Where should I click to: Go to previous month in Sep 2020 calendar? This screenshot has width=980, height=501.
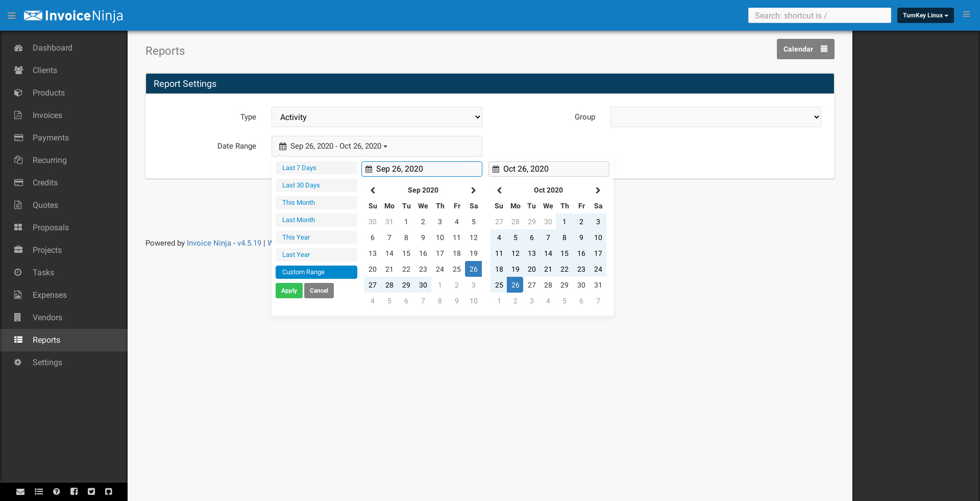(373, 190)
